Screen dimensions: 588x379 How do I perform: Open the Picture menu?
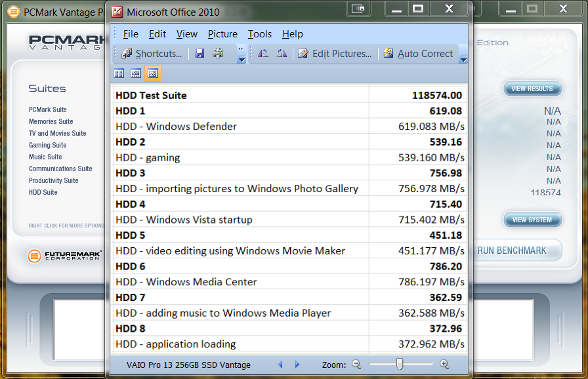222,34
